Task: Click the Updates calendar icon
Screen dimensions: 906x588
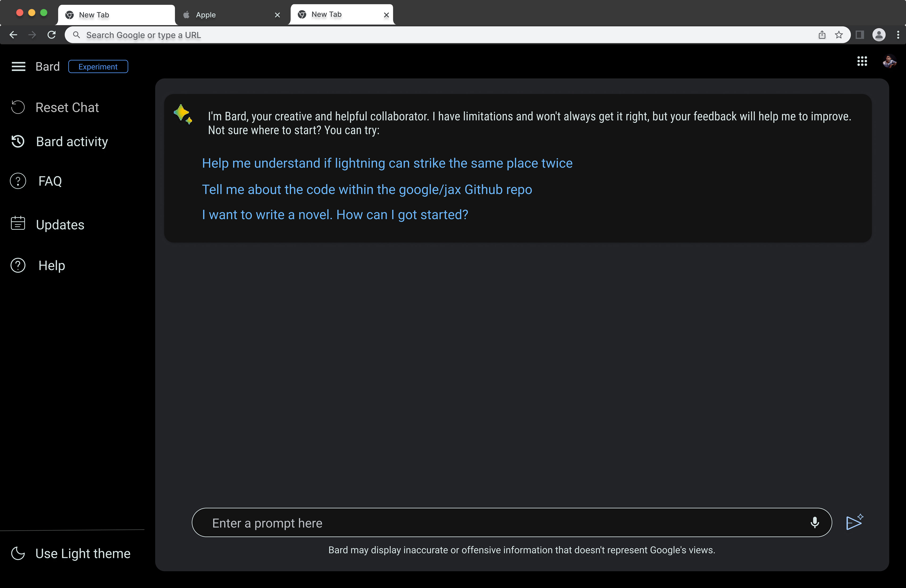Action: [x=18, y=223]
